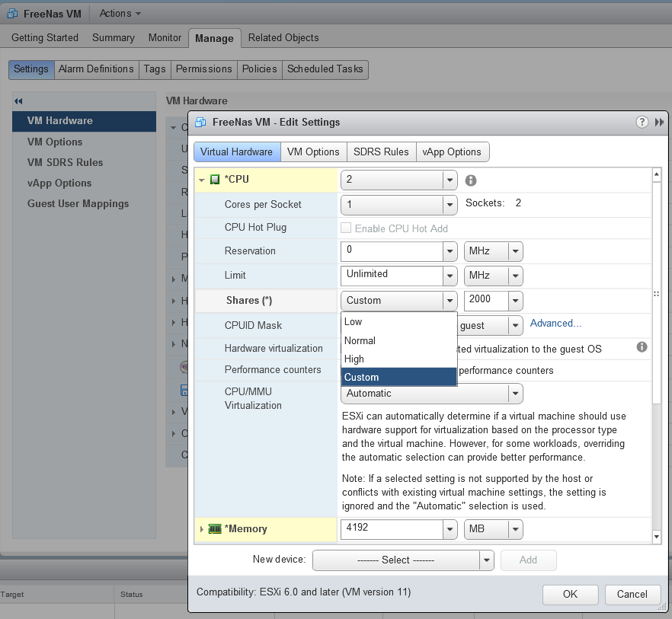The width and height of the screenshot is (672, 619).
Task: Open the Actions menu
Action: [120, 14]
